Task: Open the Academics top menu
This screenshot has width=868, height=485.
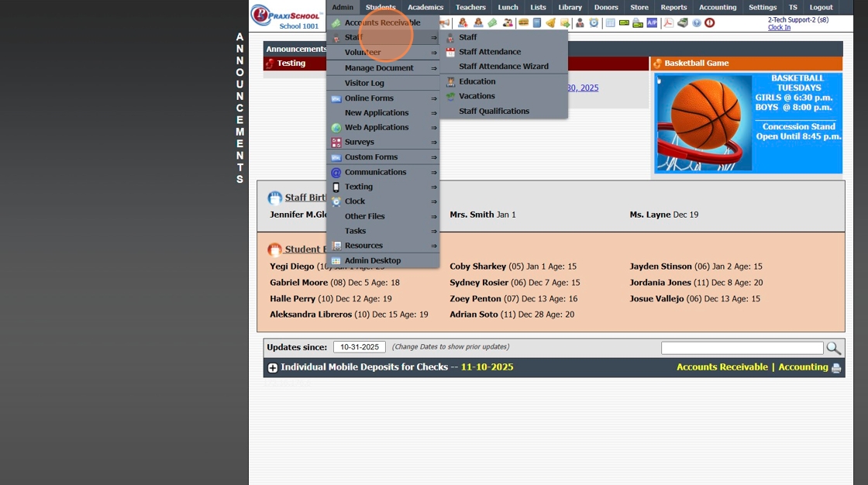Action: [x=425, y=7]
